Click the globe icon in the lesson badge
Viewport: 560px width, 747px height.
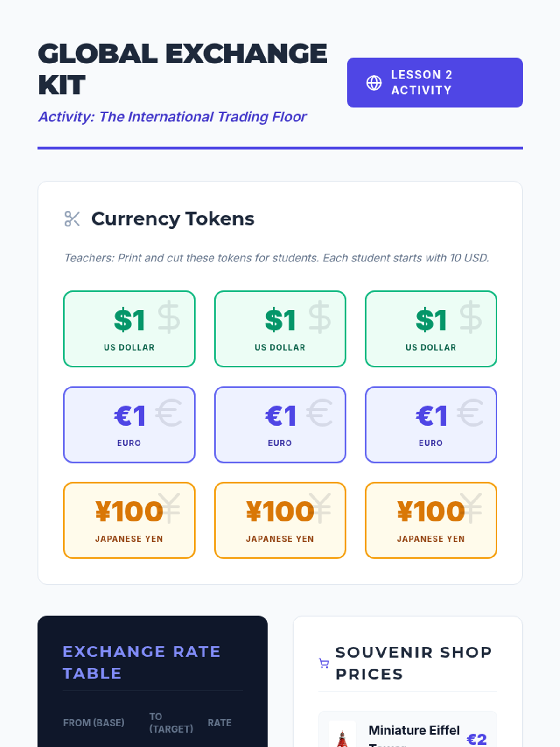pos(374,83)
